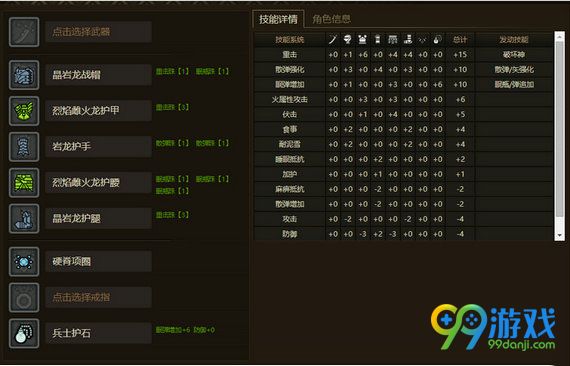Click the green 烈焰雌火龙护甲 chest armor icon

pyautogui.click(x=24, y=111)
